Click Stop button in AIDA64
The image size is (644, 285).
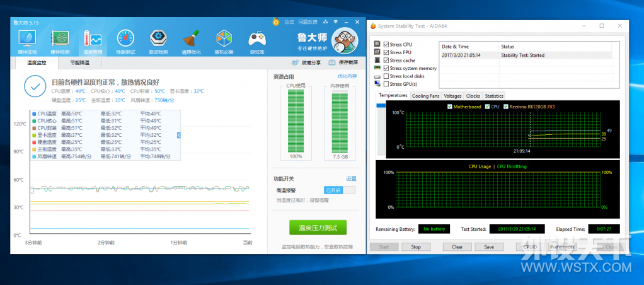416,247
